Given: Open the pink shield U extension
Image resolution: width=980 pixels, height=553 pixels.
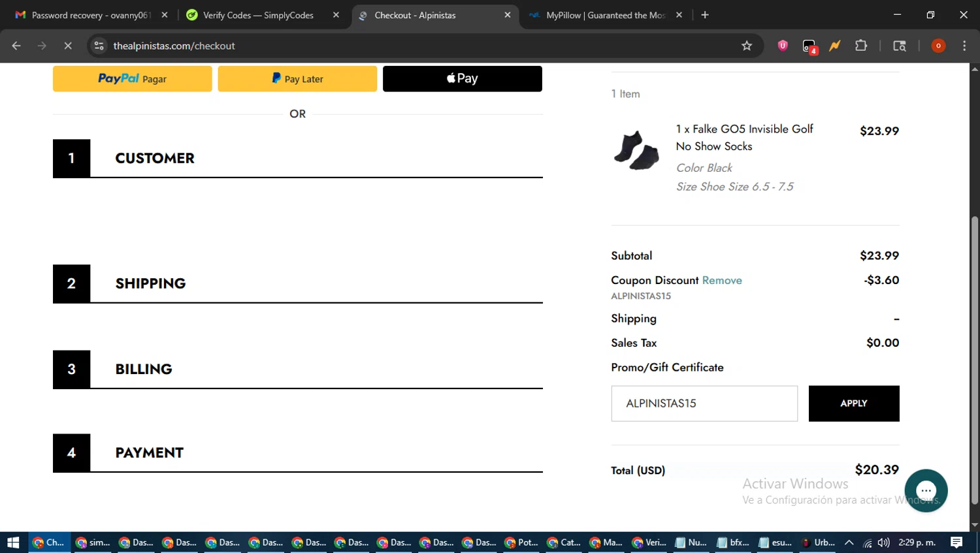Looking at the screenshot, I should coord(783,46).
